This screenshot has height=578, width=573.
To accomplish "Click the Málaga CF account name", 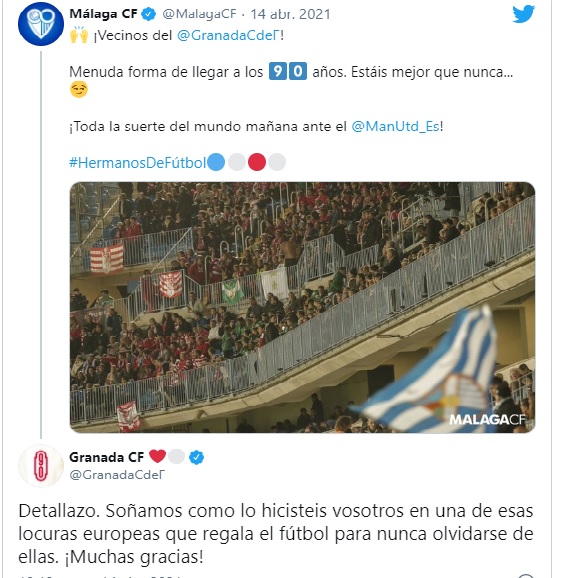I will click(x=103, y=14).
